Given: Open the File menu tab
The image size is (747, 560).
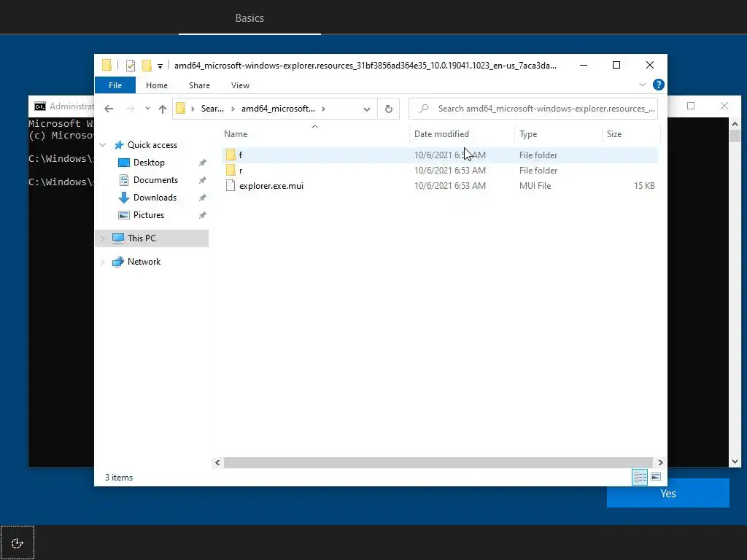Looking at the screenshot, I should tap(115, 85).
